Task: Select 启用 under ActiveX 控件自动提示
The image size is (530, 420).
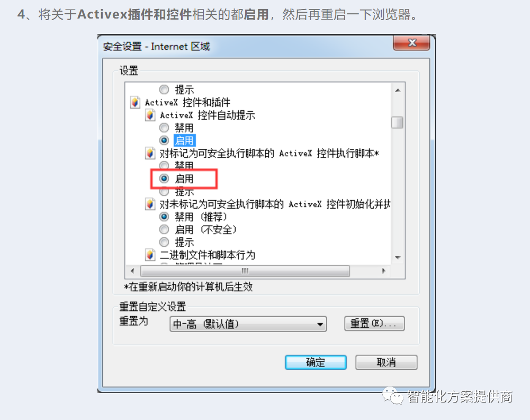Action: coord(164,140)
